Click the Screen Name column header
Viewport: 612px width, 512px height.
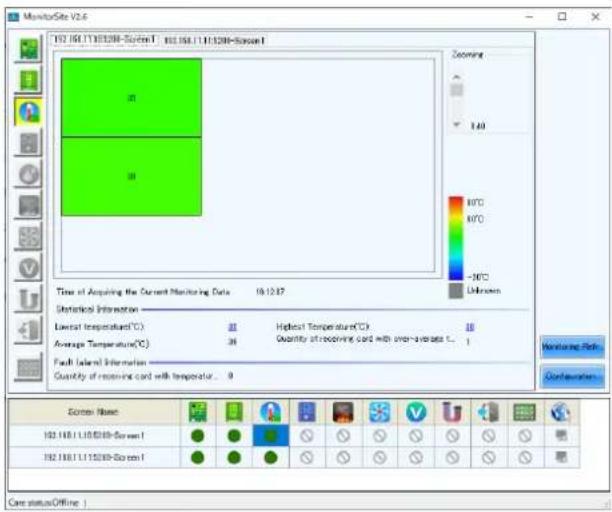pyautogui.click(x=94, y=412)
